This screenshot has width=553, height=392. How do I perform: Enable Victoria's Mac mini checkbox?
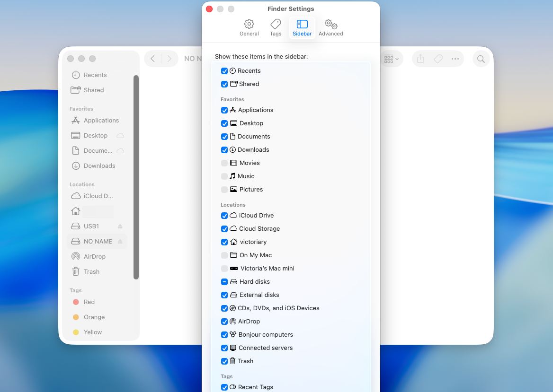coord(224,269)
